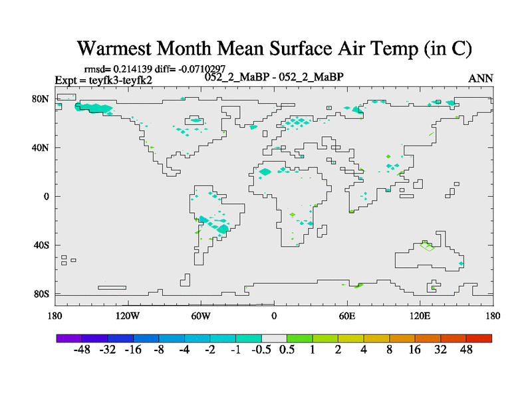Viewport: 532px width, 399px height.
Task: Click the teal patch in northwest Africa
Action: click(x=265, y=172)
